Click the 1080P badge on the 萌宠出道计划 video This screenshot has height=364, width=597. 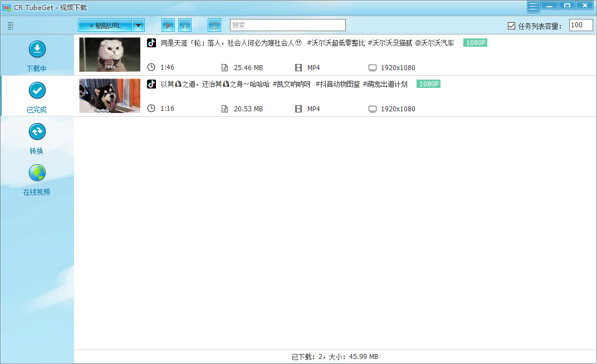(428, 83)
